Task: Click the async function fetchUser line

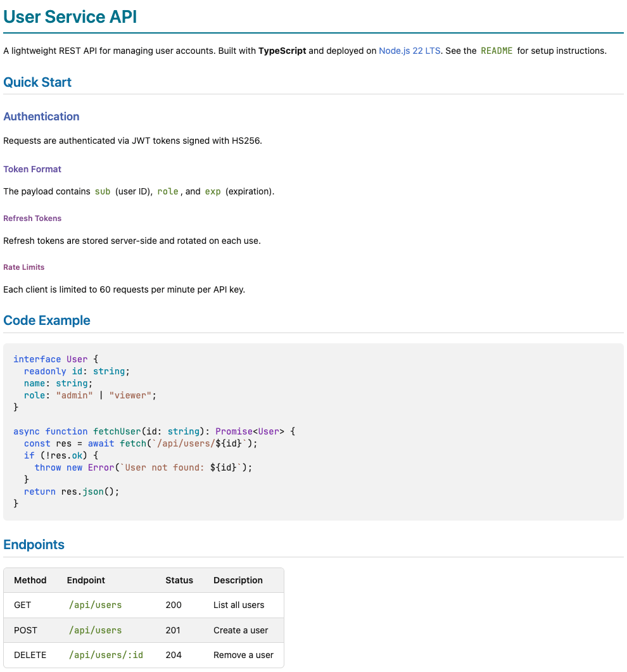Action: (x=155, y=431)
